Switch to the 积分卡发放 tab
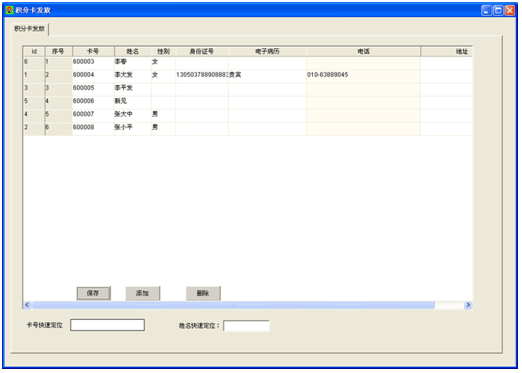522x373 pixels. (x=29, y=29)
